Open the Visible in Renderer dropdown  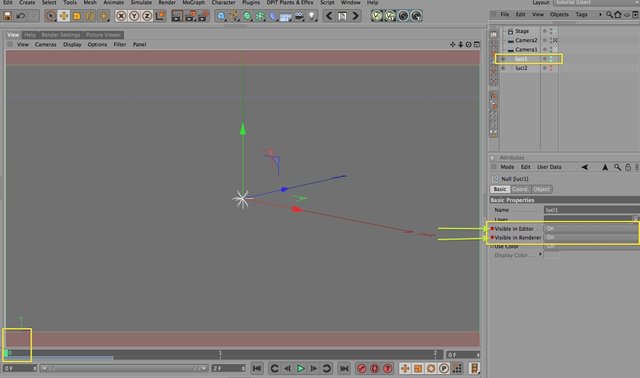coord(591,238)
